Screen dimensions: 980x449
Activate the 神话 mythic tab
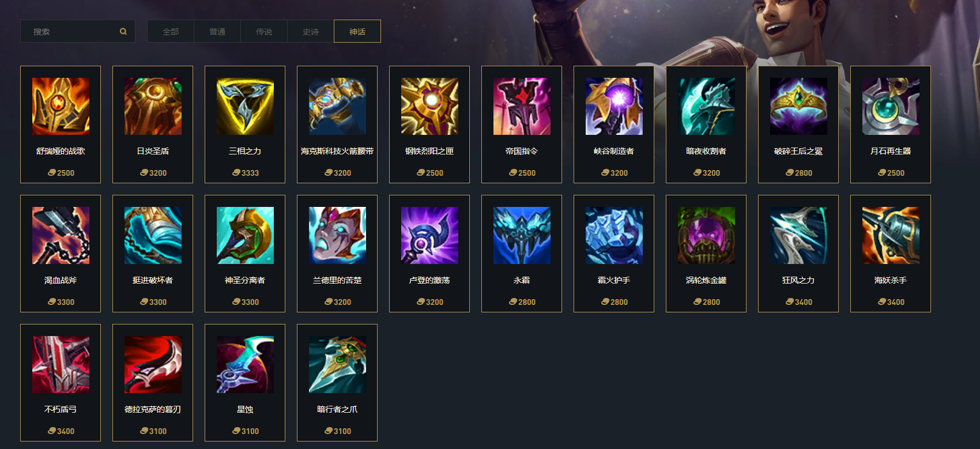[357, 31]
